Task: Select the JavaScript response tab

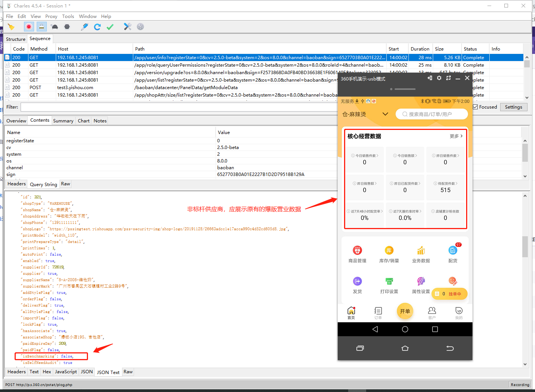Action: pos(66,372)
